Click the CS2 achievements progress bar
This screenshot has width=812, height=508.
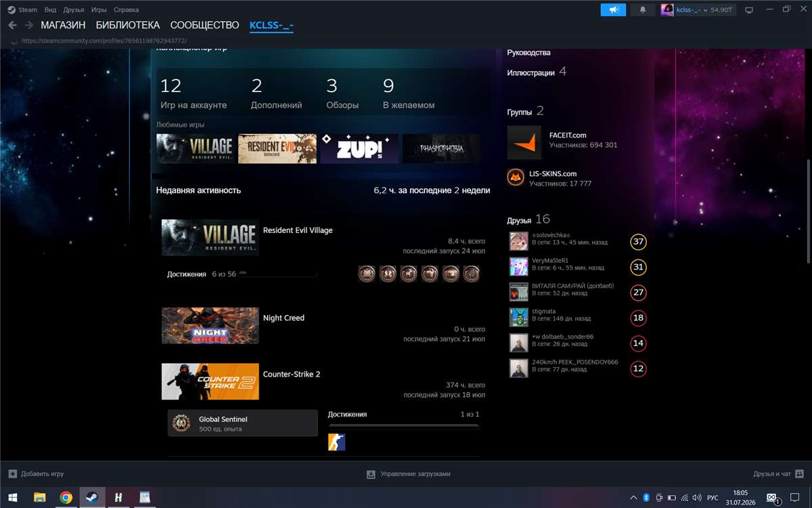tap(403, 427)
